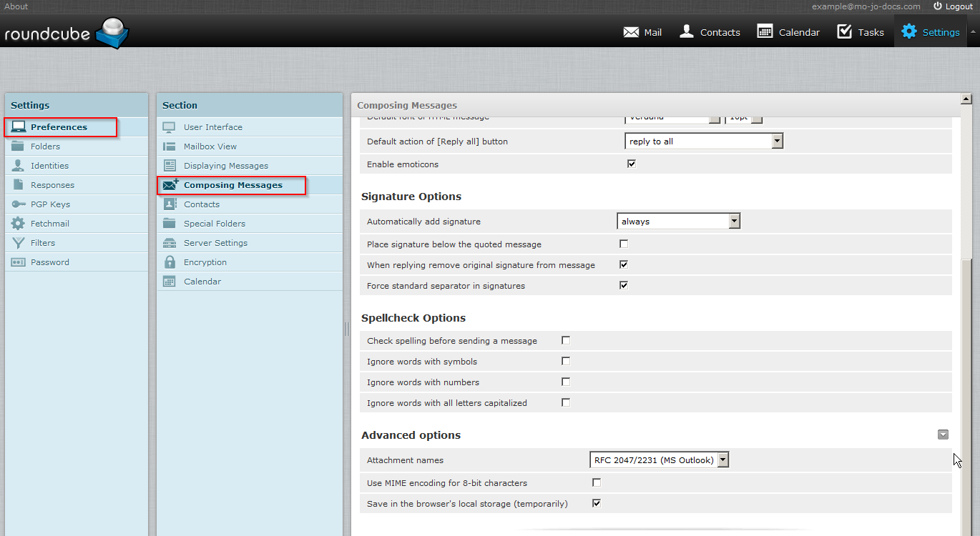Switch to the Displaying Messages section
This screenshot has width=980, height=536.
tap(225, 166)
